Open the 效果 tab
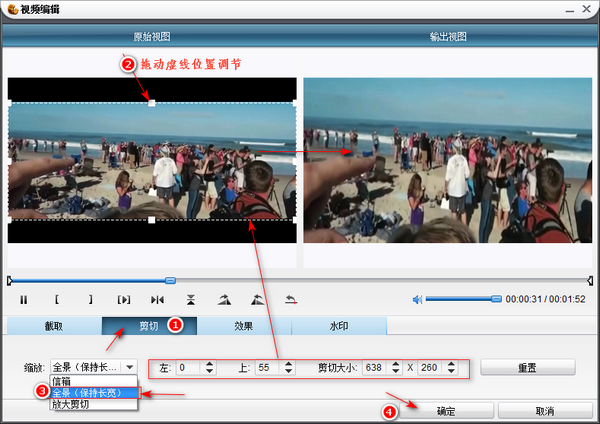Viewport: 600px width, 424px height. click(244, 326)
